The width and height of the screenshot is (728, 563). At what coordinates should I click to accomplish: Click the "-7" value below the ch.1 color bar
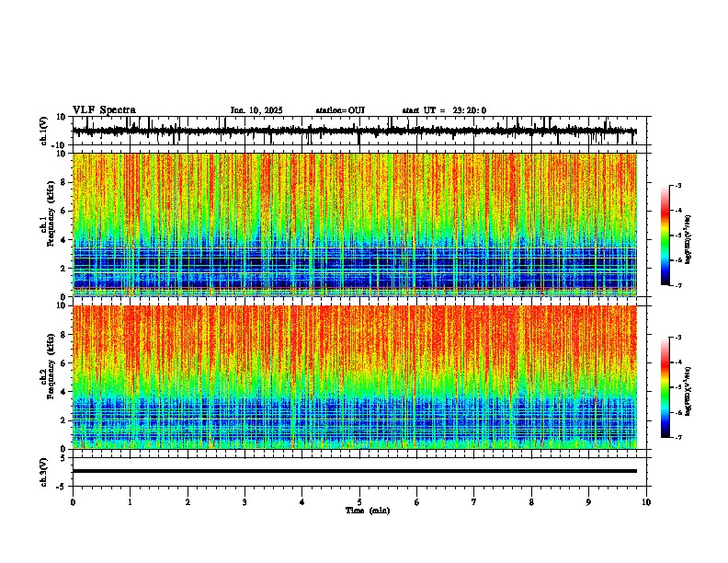click(x=677, y=285)
